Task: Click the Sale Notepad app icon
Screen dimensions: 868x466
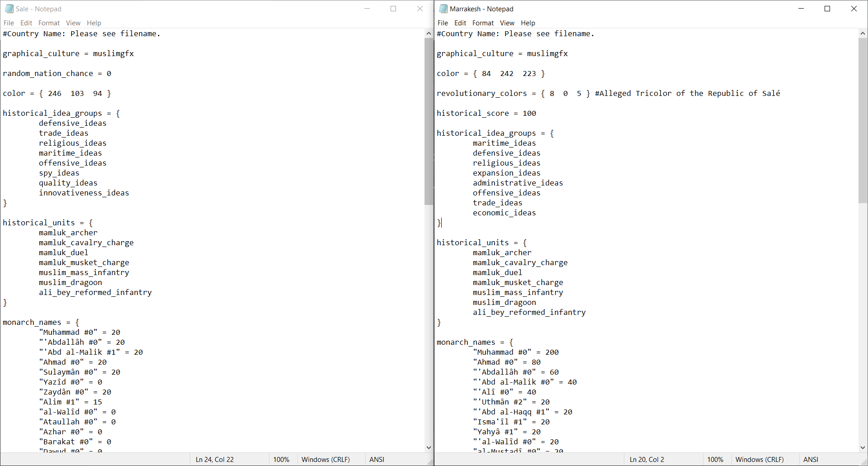Action: point(9,9)
